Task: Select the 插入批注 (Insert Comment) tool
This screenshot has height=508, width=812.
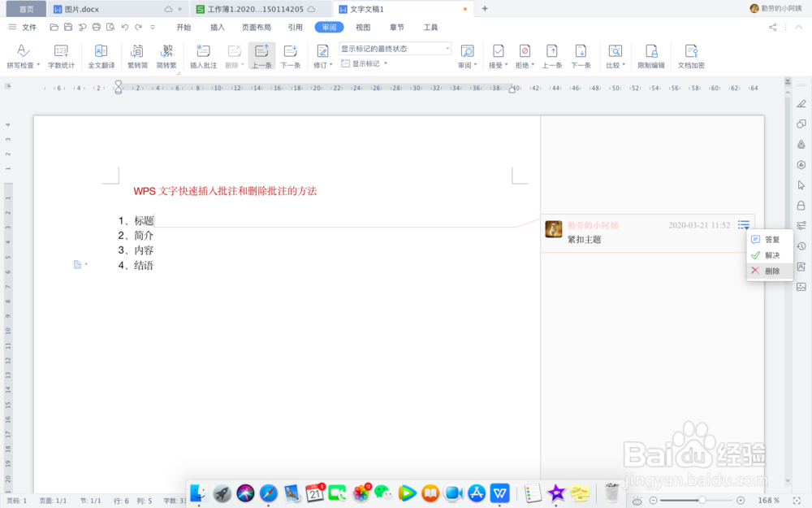Action: (x=202, y=55)
